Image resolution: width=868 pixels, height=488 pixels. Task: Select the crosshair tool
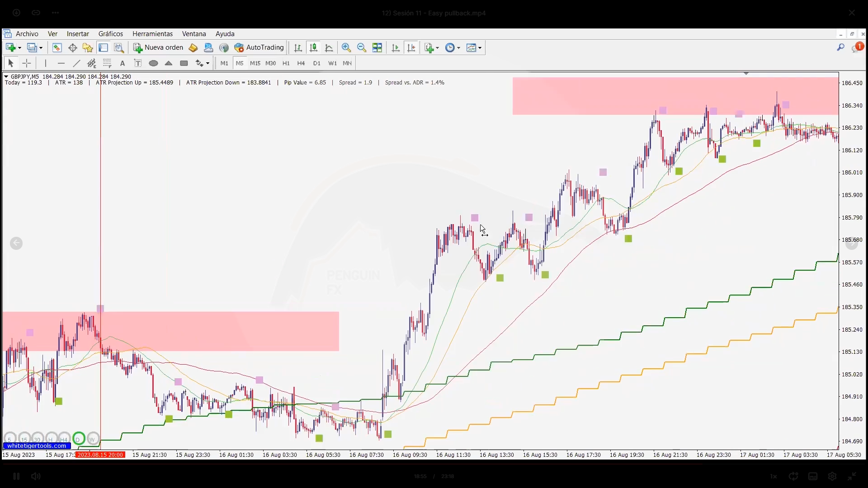pos(27,63)
